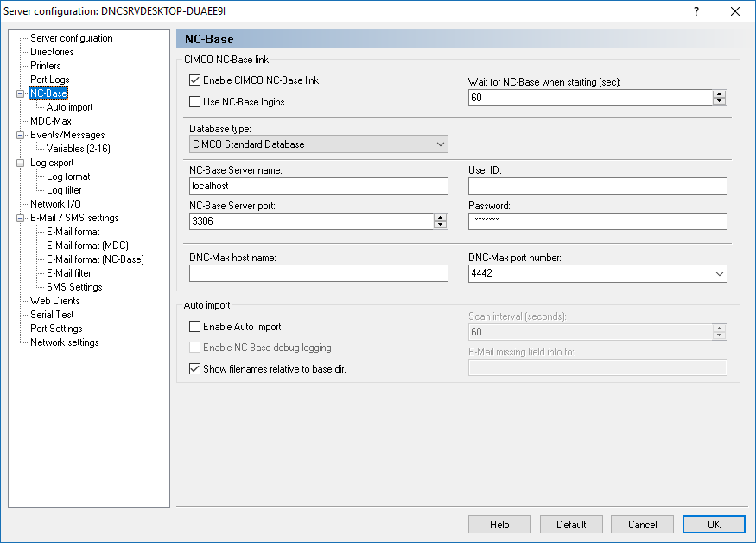
Task: Select the NC-Base tree item
Action: click(48, 93)
